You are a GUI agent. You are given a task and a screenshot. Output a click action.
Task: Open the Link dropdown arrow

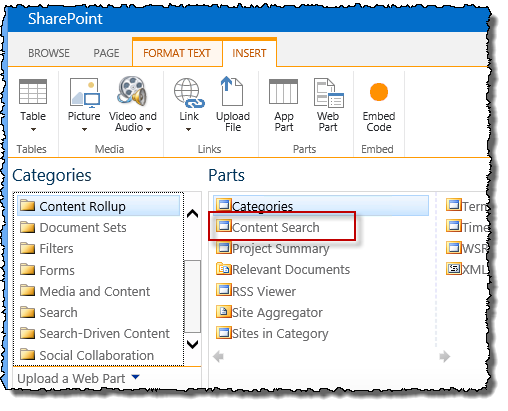point(188,129)
